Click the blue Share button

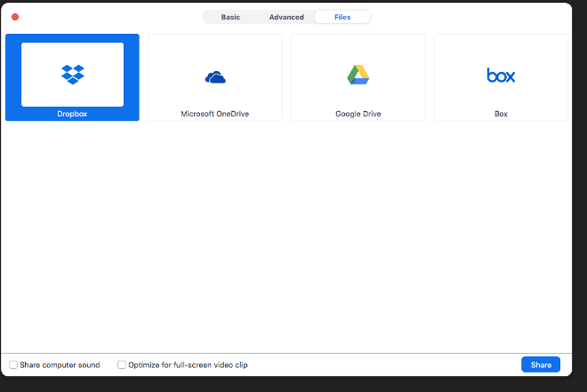point(541,364)
